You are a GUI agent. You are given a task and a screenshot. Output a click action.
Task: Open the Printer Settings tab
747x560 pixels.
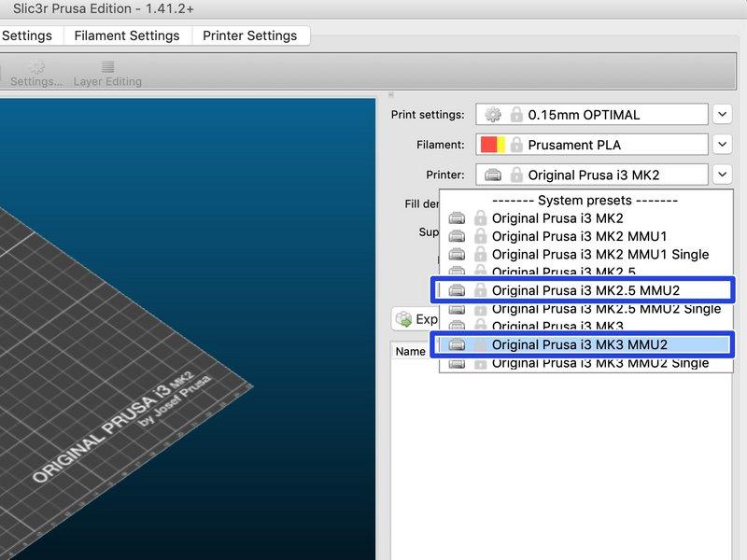250,35
